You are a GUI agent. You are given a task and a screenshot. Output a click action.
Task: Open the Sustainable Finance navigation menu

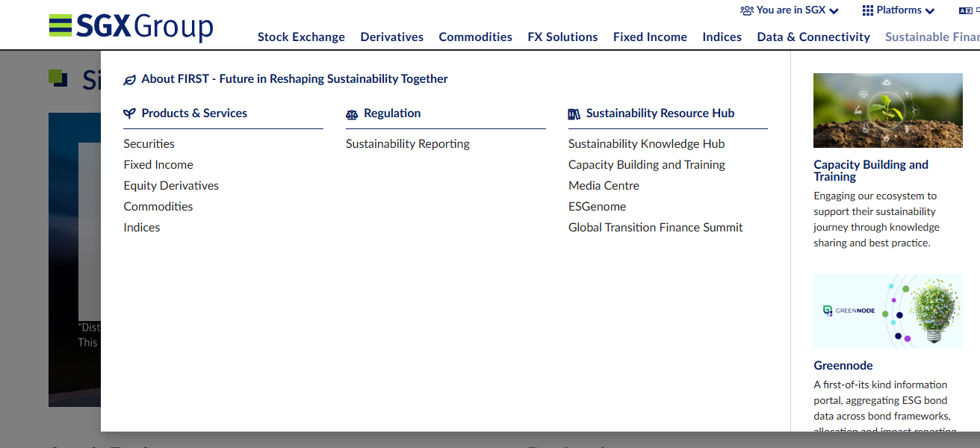932,37
